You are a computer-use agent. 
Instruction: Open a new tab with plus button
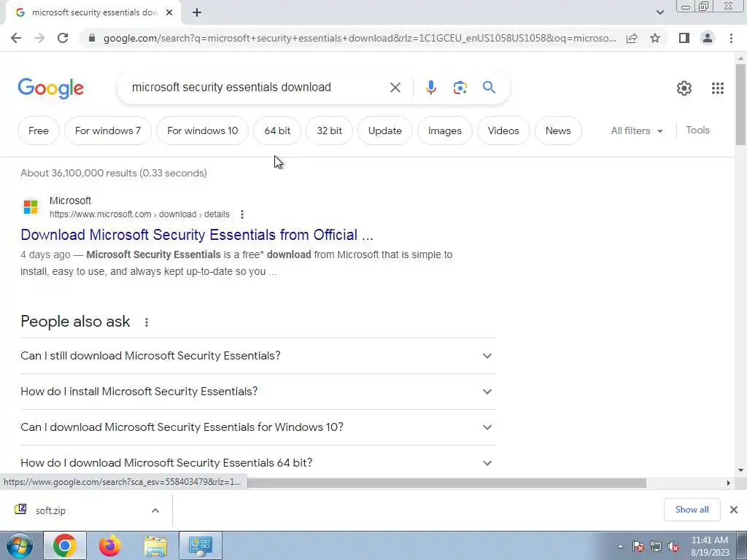(197, 12)
